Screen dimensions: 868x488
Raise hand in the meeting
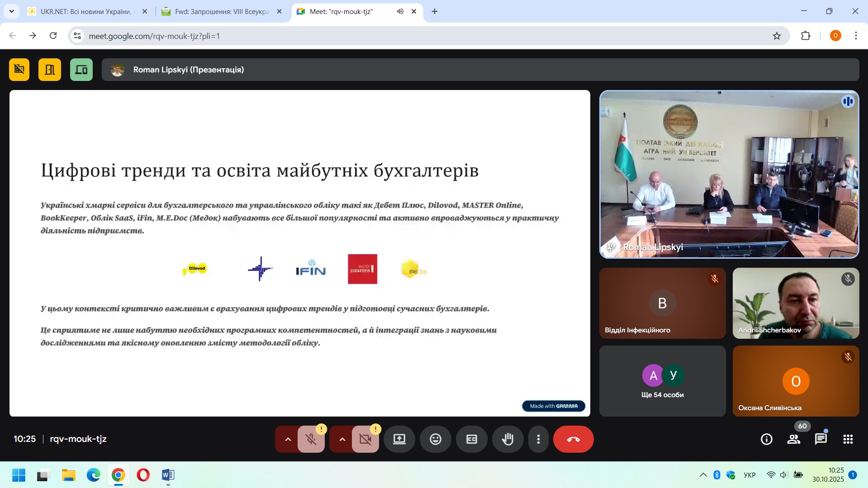point(508,439)
